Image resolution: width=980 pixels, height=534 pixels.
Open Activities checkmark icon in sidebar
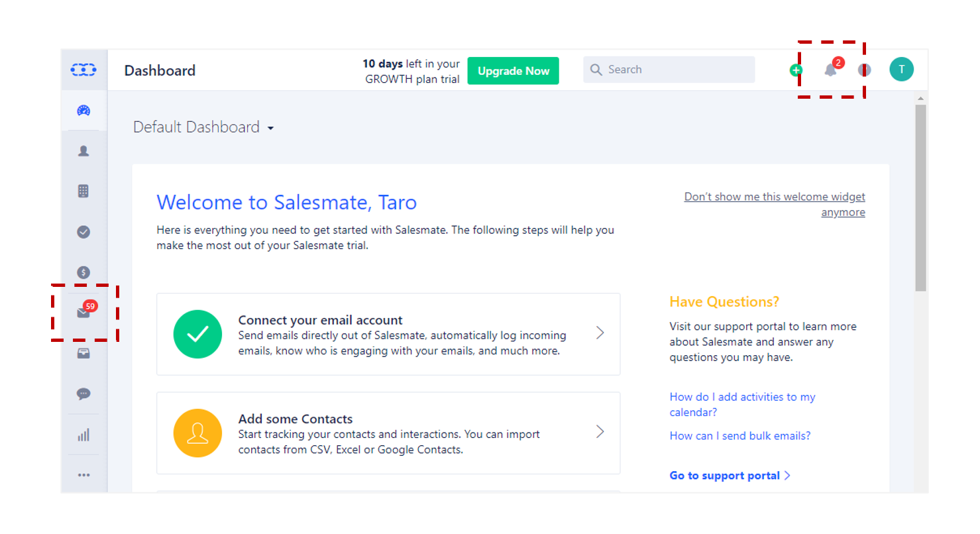pyautogui.click(x=83, y=232)
